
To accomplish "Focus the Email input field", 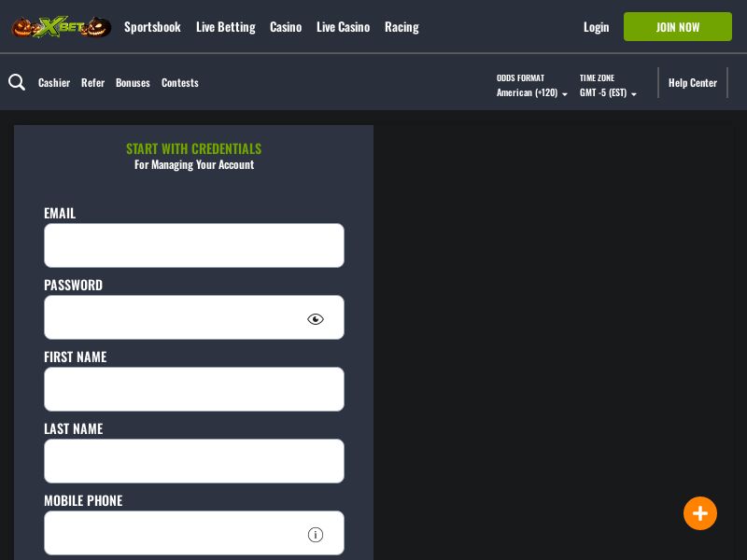I will point(194,245).
